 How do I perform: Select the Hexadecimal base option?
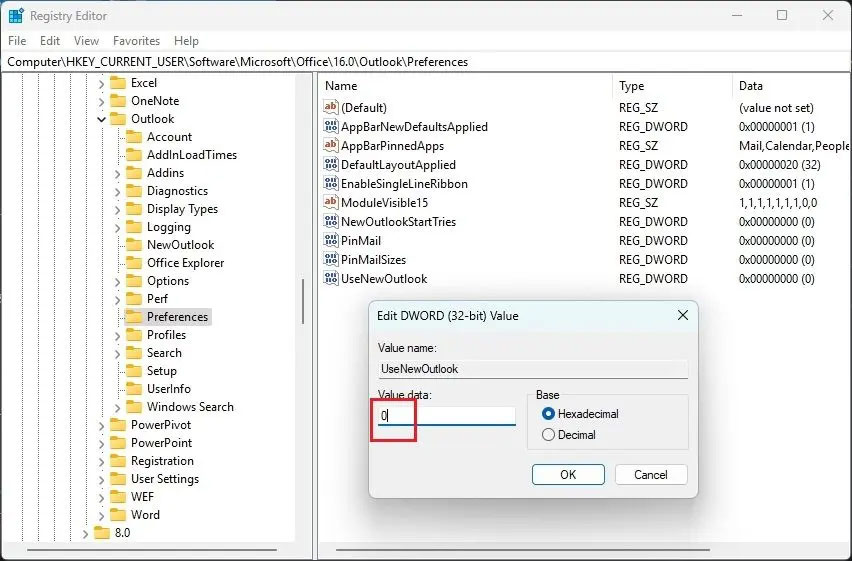580,414
